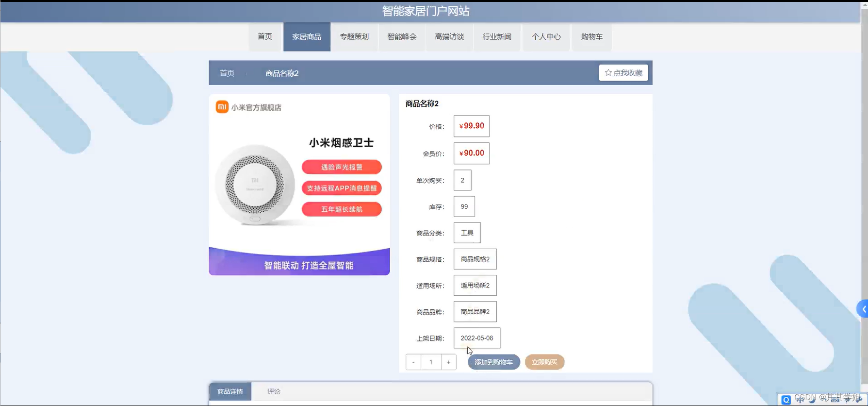This screenshot has width=868, height=406.
Task: Switch to the 商品详情 tab
Action: coord(230,391)
